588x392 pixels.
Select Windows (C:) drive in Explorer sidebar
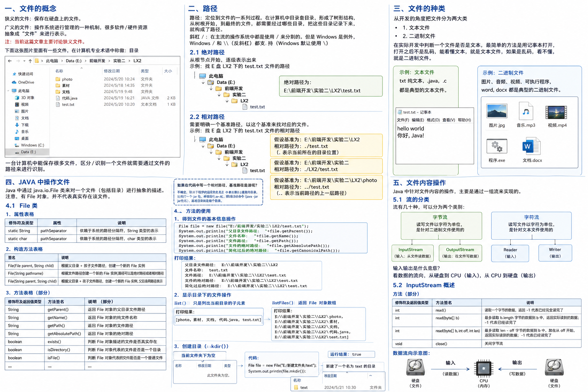[29, 145]
